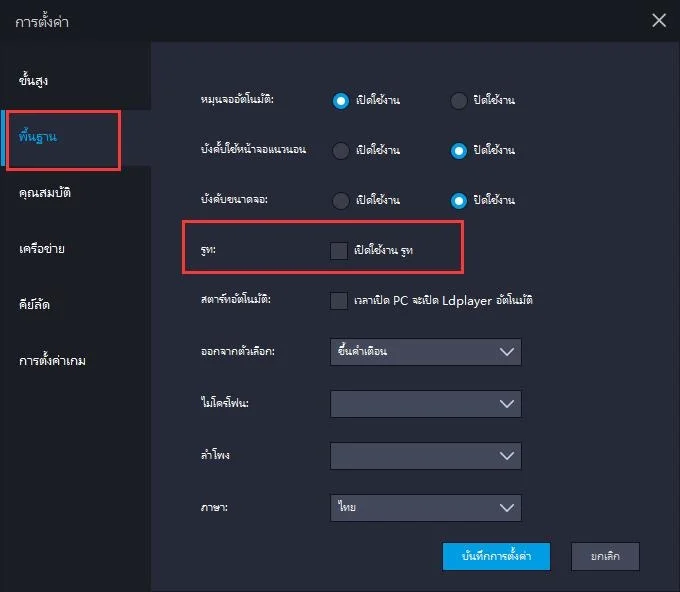Expand the ไมโครโฟน microphone dropdown
This screenshot has height=592, width=680.
pos(425,404)
